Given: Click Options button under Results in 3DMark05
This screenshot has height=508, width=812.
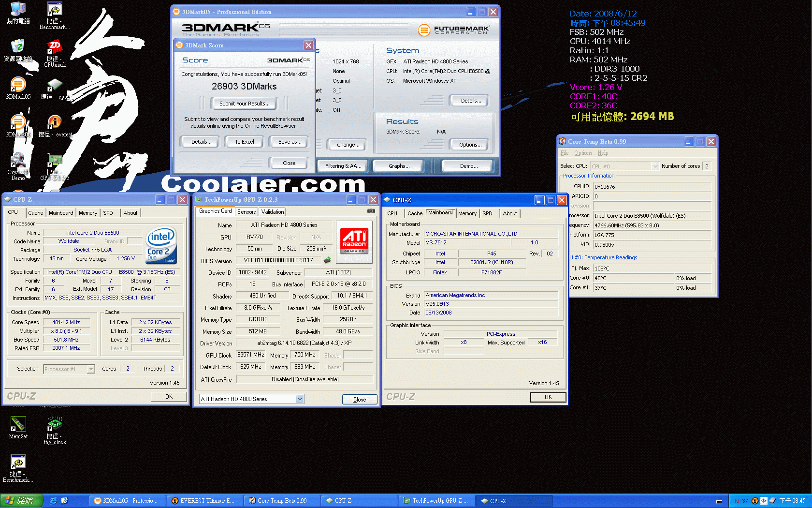Looking at the screenshot, I should [x=470, y=145].
